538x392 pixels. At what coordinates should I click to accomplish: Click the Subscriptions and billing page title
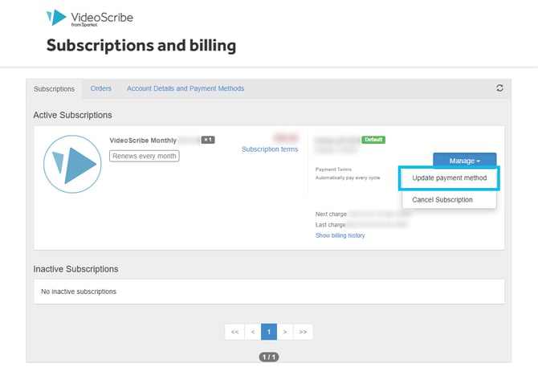click(x=141, y=46)
